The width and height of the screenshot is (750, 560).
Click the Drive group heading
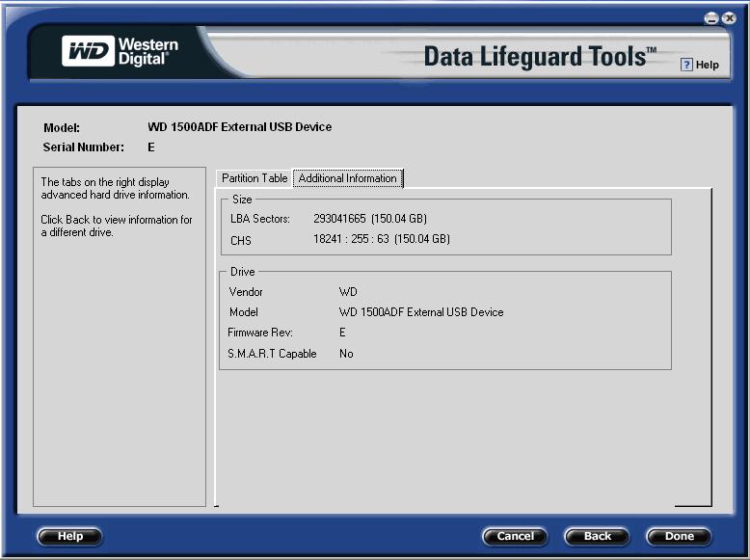click(x=243, y=272)
